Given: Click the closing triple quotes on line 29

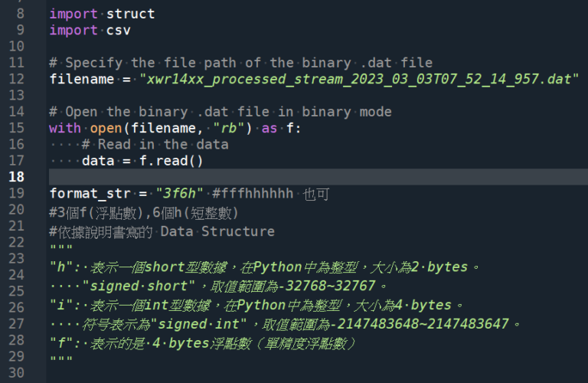Looking at the screenshot, I should tap(61, 359).
